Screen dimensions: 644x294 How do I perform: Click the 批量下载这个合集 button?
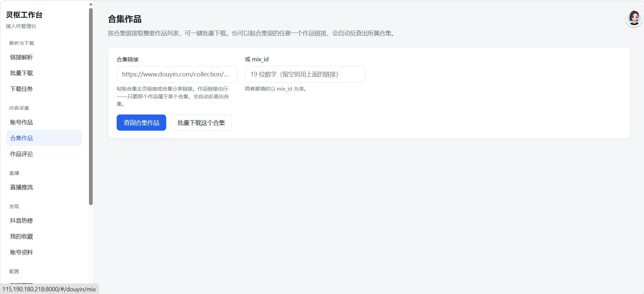[201, 123]
